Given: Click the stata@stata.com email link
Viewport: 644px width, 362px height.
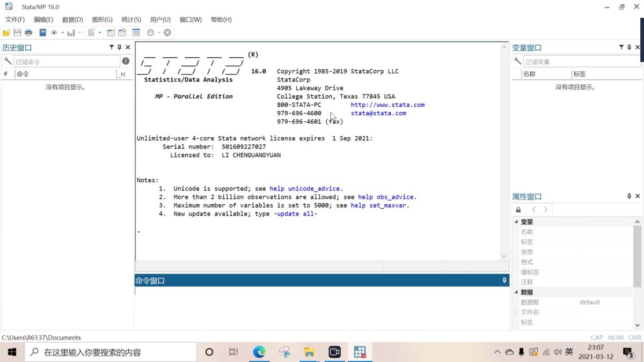Looking at the screenshot, I should [x=378, y=113].
